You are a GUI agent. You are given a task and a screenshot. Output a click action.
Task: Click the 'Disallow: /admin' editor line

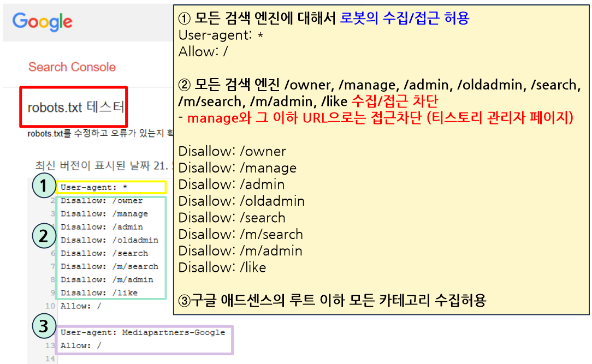102,227
